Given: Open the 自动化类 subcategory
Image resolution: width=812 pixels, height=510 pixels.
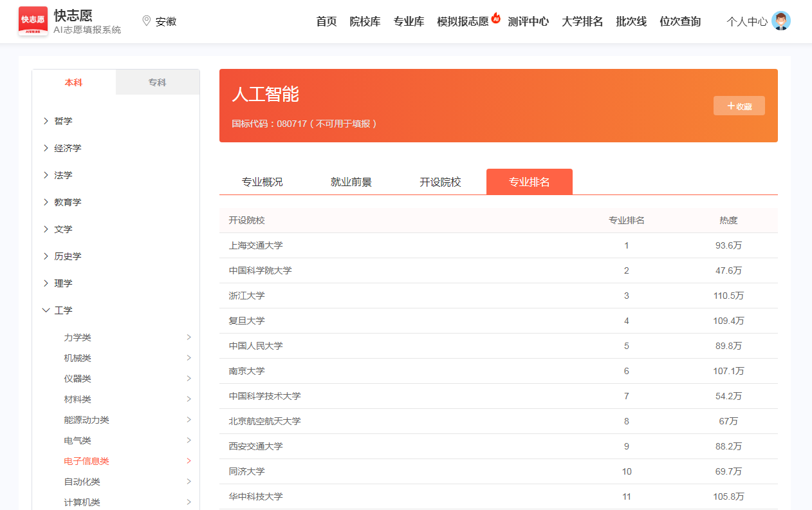Looking at the screenshot, I should tap(127, 482).
